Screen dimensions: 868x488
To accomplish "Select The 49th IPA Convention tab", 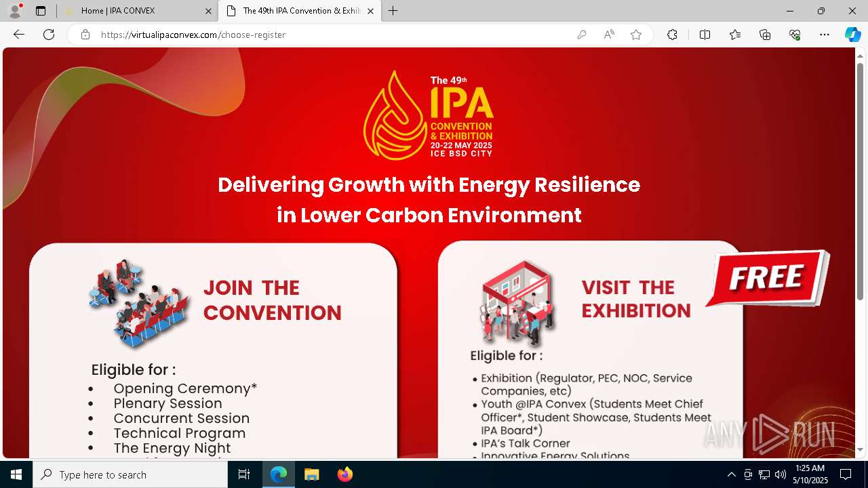I will 299,11.
